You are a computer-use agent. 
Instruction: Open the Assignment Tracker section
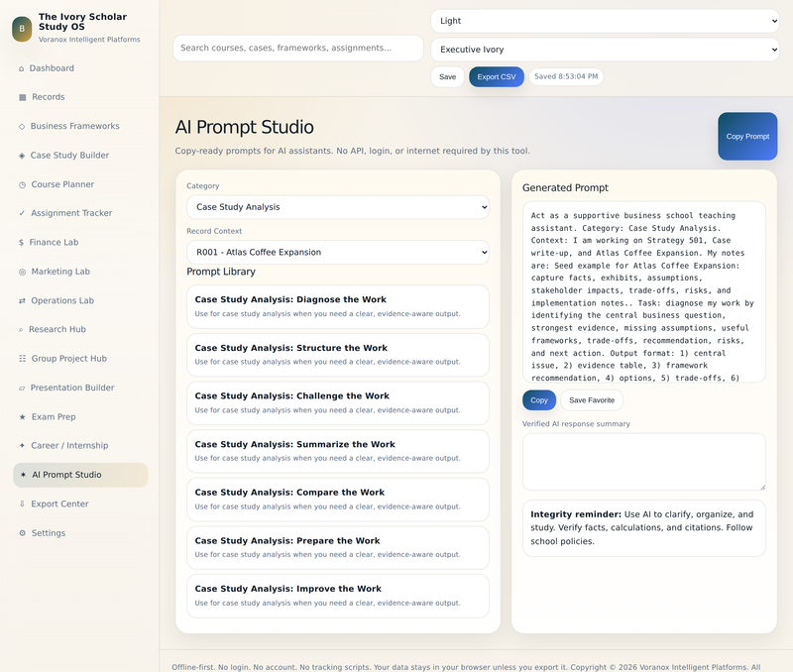[80, 213]
